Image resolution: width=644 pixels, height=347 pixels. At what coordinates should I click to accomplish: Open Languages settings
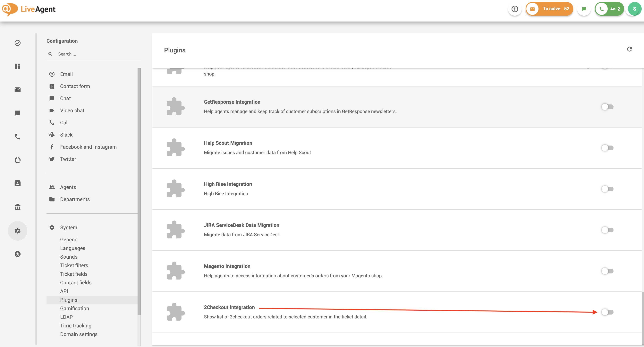pos(72,248)
